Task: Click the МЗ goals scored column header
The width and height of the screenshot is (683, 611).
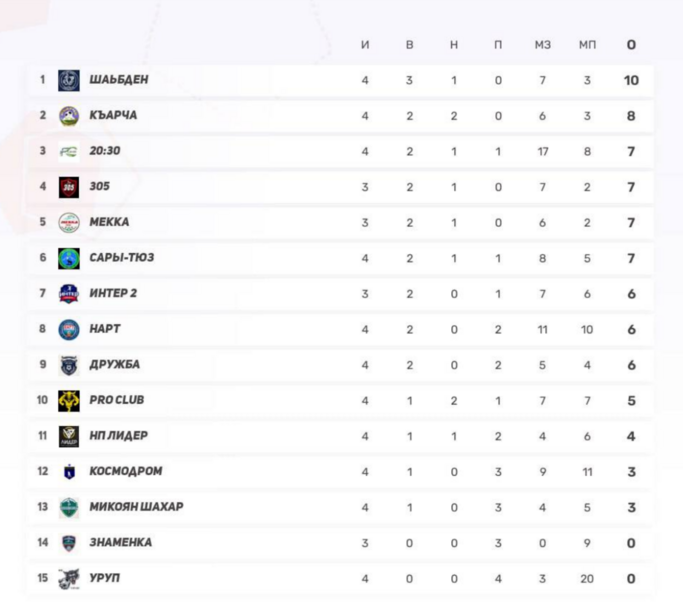Action: 542,45
